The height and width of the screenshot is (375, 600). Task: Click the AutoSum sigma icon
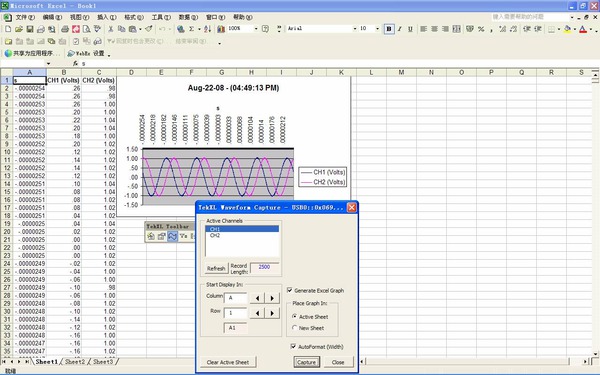pyautogui.click(x=191, y=29)
